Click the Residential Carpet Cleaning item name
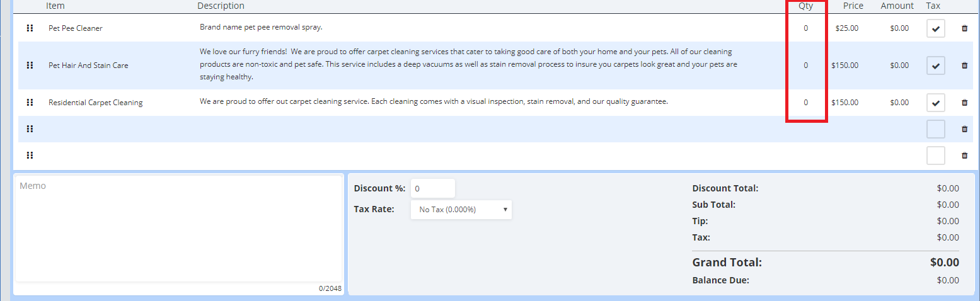The height and width of the screenshot is (301, 980). [x=96, y=103]
